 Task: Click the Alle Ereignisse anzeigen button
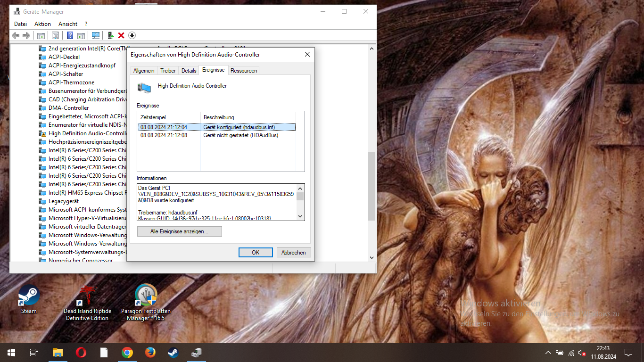click(x=179, y=231)
